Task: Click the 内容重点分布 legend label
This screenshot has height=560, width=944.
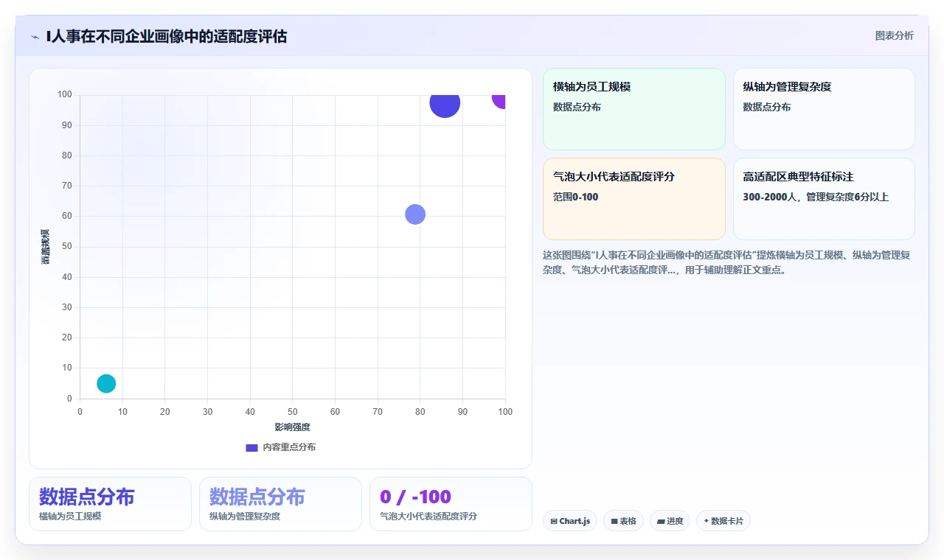Action: (289, 447)
